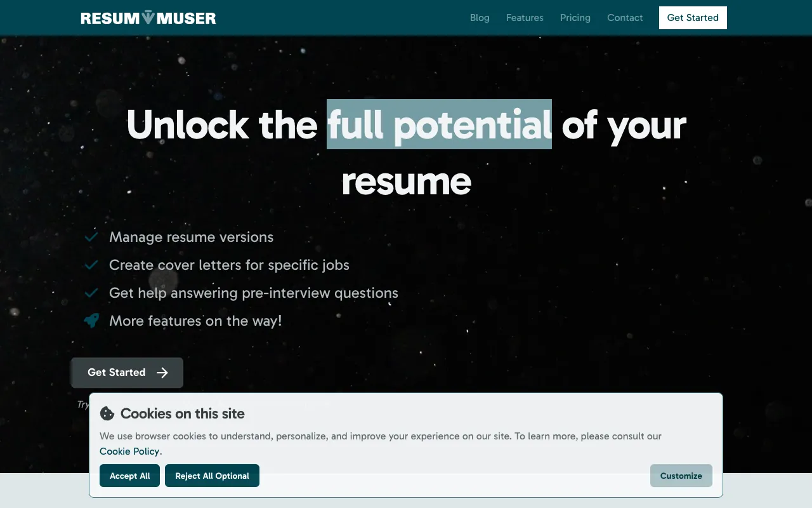Click the highlighted "full potential" text

(x=439, y=125)
